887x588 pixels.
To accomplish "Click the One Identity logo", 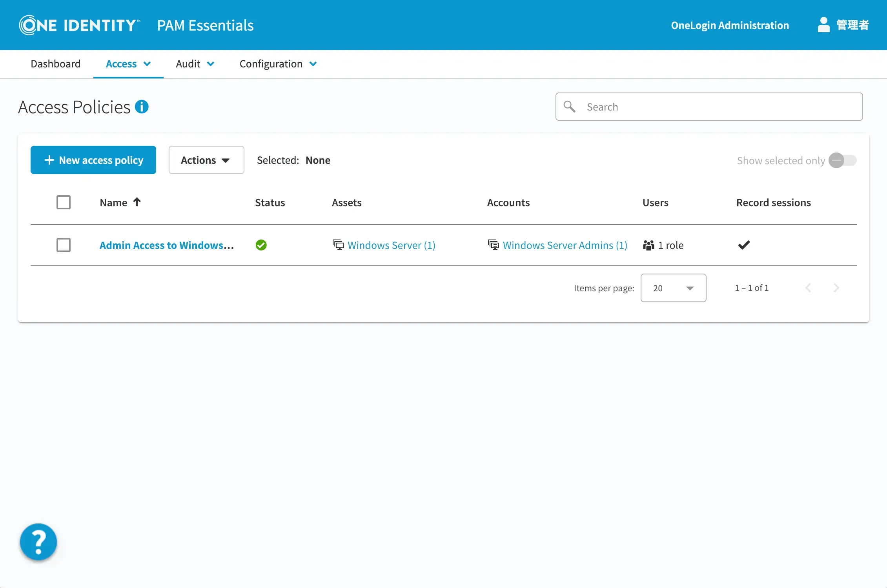I will (x=80, y=25).
